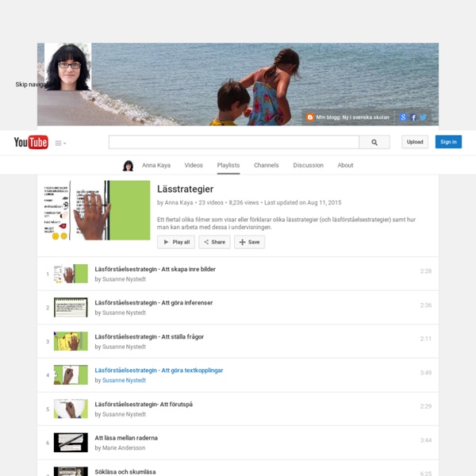Viewport: 476px width, 476px height.
Task: Click the Share button
Action: pyautogui.click(x=214, y=242)
